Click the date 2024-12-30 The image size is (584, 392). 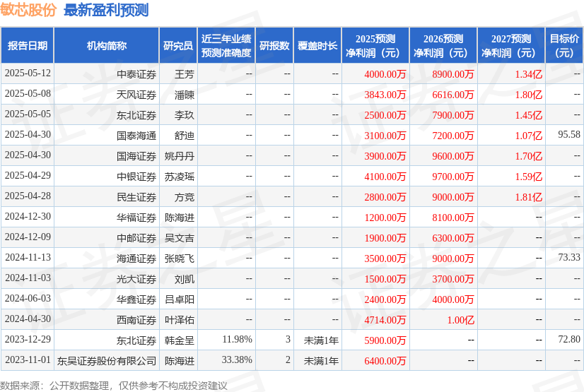tap(28, 216)
